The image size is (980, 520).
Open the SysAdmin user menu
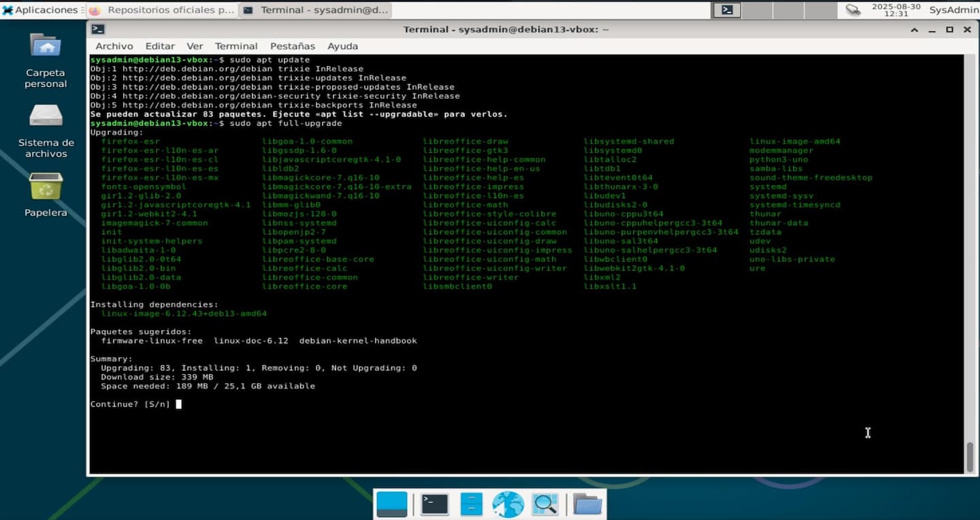[x=953, y=10]
